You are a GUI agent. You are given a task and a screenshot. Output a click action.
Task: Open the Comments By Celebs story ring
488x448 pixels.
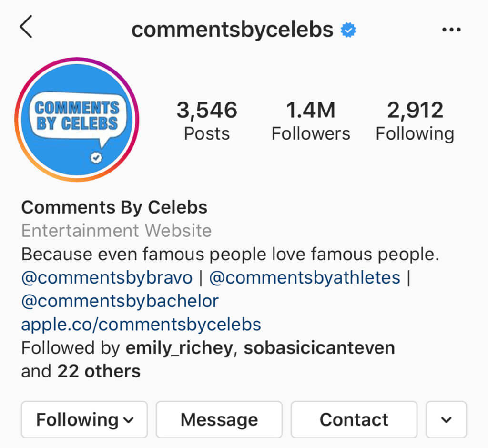[x=77, y=119]
